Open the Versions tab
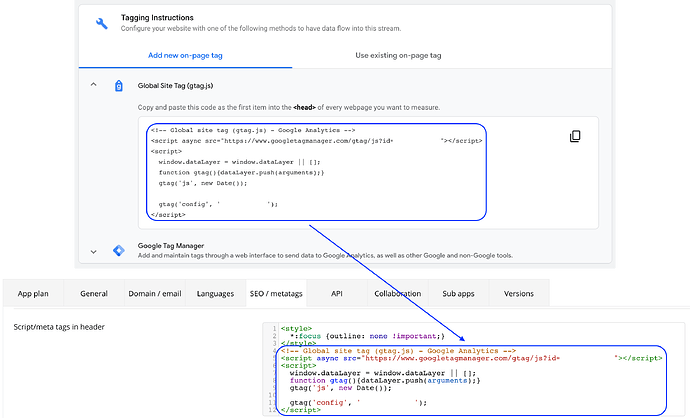This screenshot has height=418, width=690. point(519,293)
